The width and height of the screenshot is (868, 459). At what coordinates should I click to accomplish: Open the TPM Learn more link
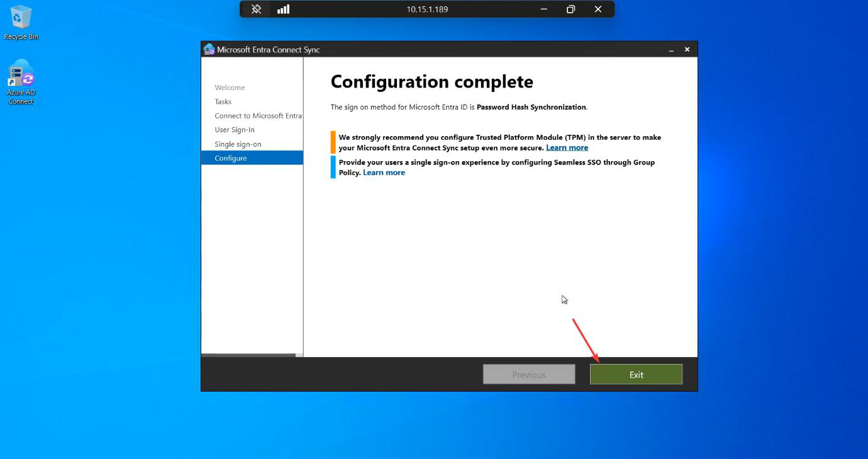[x=567, y=147]
